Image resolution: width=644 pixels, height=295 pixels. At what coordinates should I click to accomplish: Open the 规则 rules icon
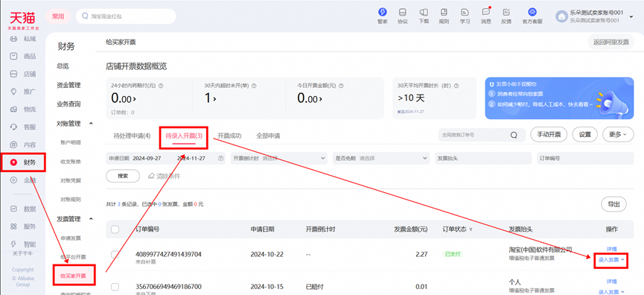click(x=444, y=13)
